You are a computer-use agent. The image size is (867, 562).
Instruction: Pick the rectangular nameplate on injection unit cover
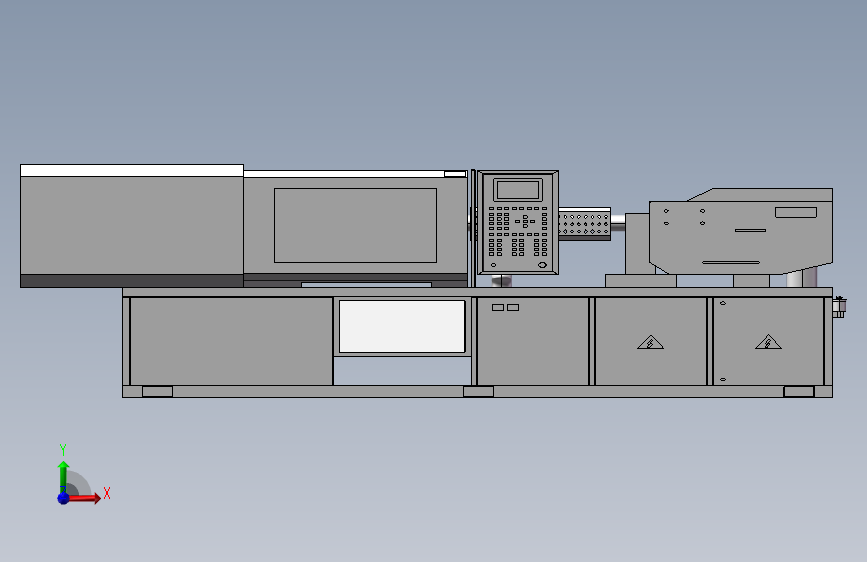click(x=796, y=212)
